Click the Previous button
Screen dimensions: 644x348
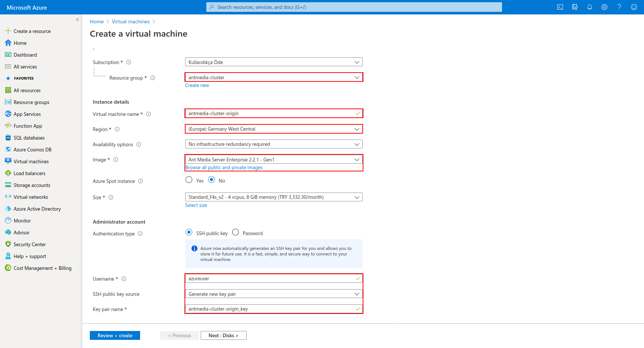[x=179, y=335]
